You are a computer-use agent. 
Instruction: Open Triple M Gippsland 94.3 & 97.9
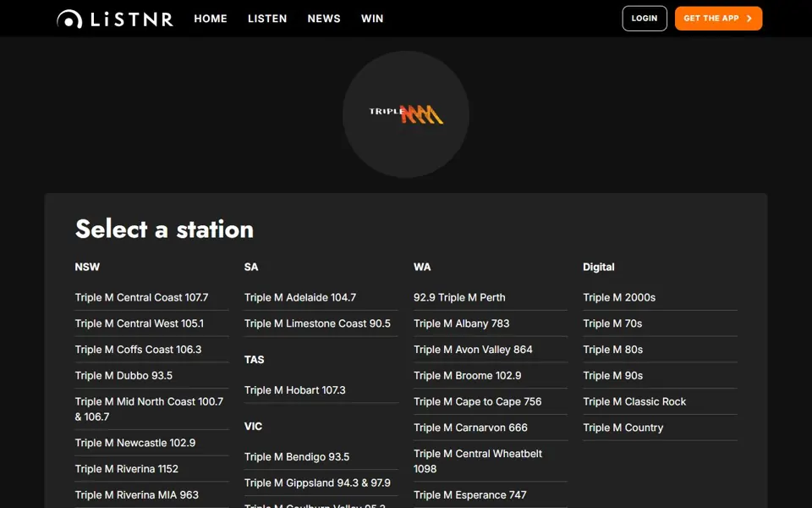(x=317, y=483)
